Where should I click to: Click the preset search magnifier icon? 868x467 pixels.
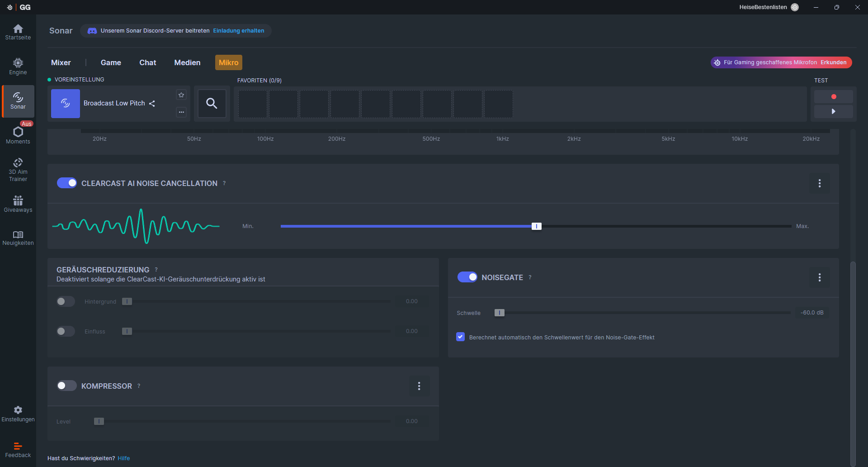(212, 104)
